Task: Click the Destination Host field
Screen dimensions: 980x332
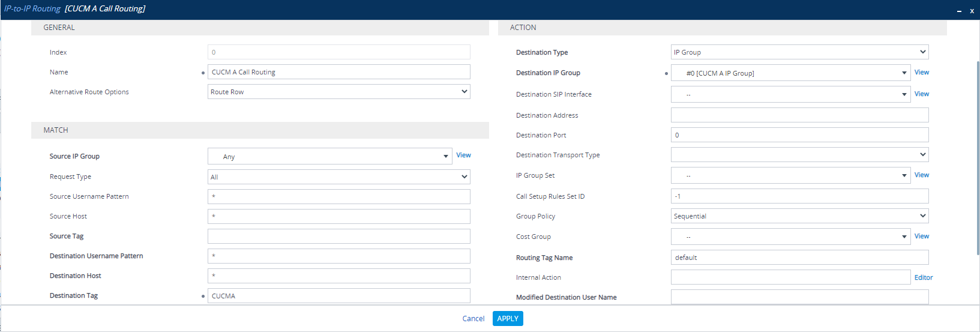Action: (x=338, y=276)
